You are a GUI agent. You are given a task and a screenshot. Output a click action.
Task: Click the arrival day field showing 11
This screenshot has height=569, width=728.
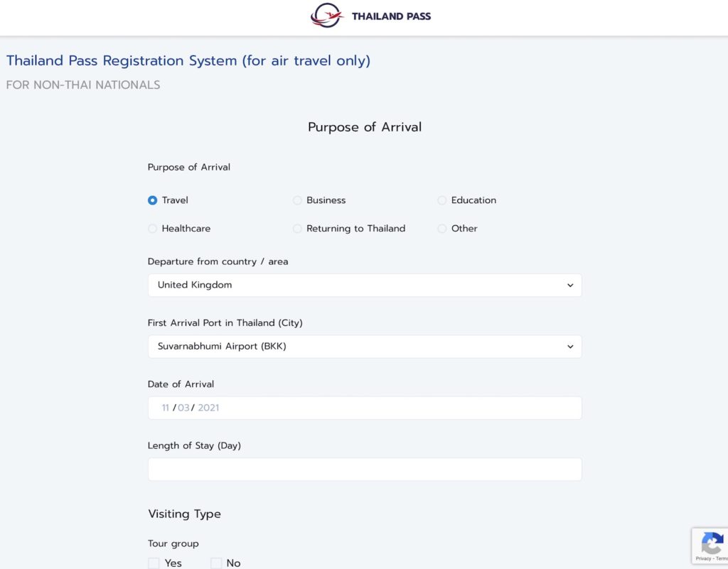coord(164,407)
